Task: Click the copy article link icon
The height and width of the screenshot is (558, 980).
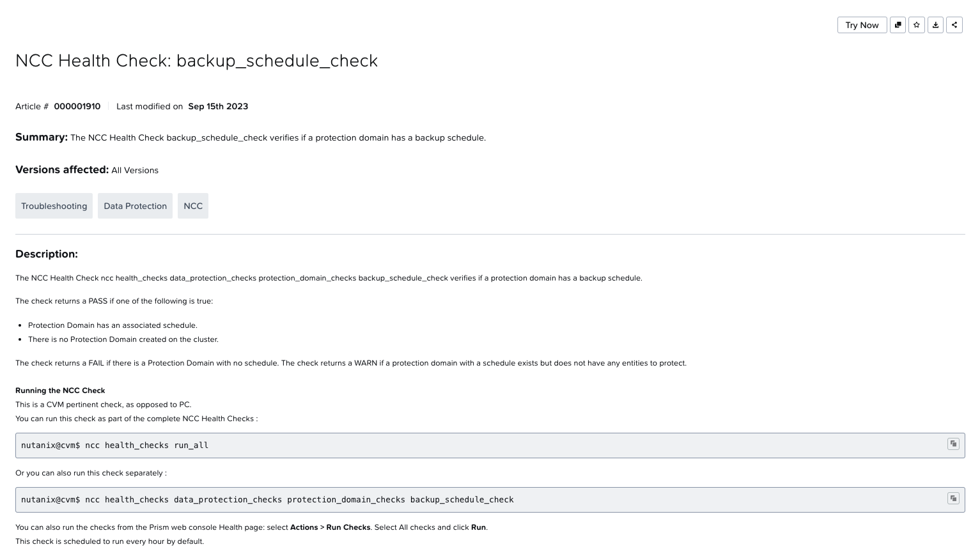Action: 898,25
